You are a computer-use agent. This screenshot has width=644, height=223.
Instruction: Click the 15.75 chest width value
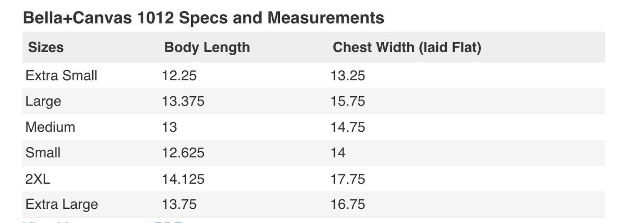pos(348,101)
